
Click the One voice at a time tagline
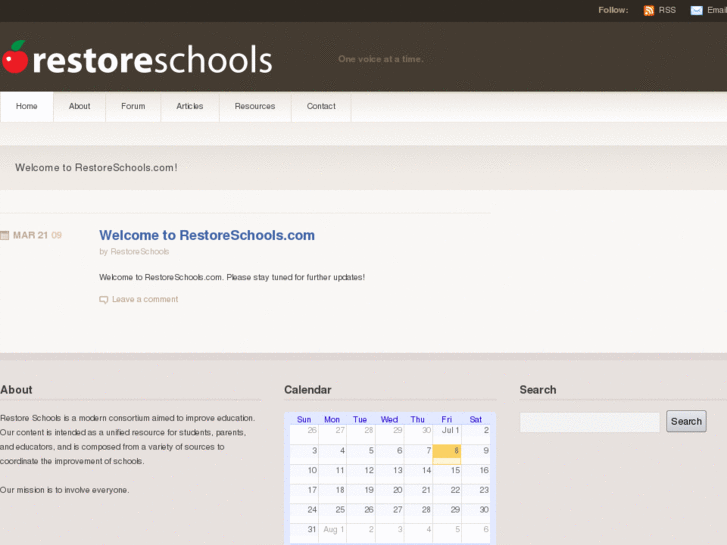(381, 59)
